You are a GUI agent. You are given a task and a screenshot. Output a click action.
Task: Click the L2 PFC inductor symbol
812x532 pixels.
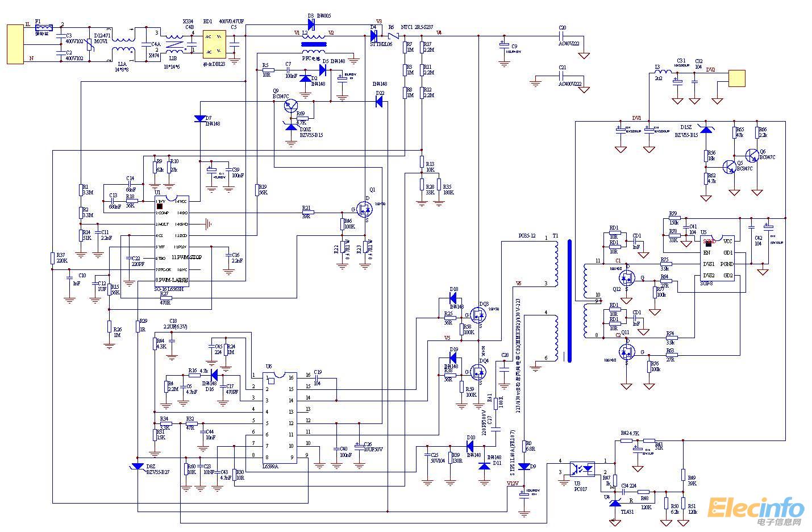click(313, 44)
